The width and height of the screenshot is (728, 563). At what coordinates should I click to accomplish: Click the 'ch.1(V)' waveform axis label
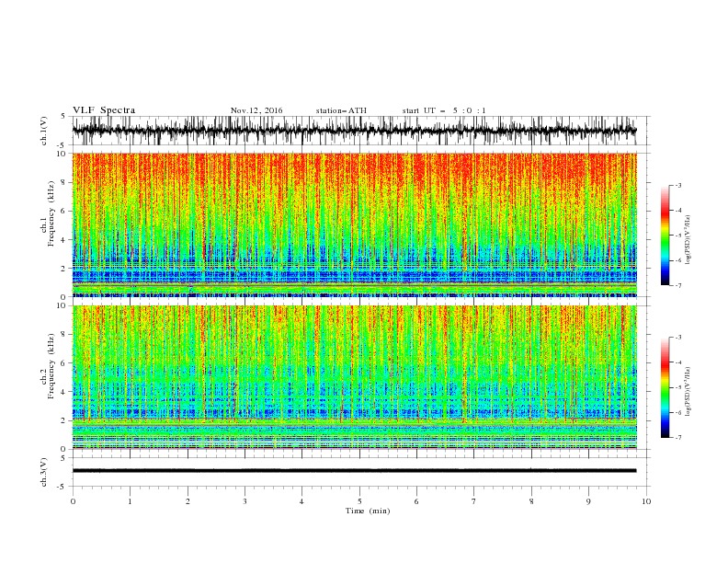coord(43,131)
